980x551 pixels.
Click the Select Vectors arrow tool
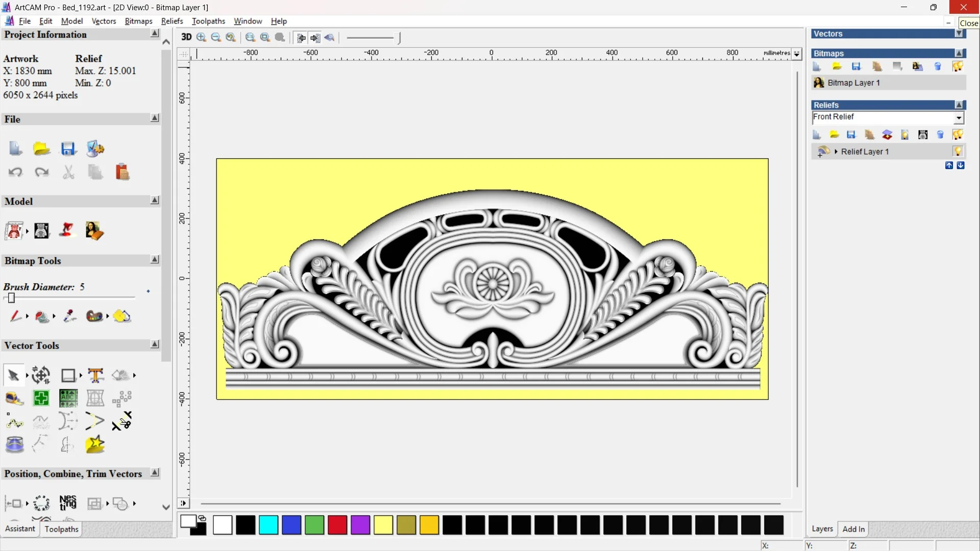coord(13,375)
